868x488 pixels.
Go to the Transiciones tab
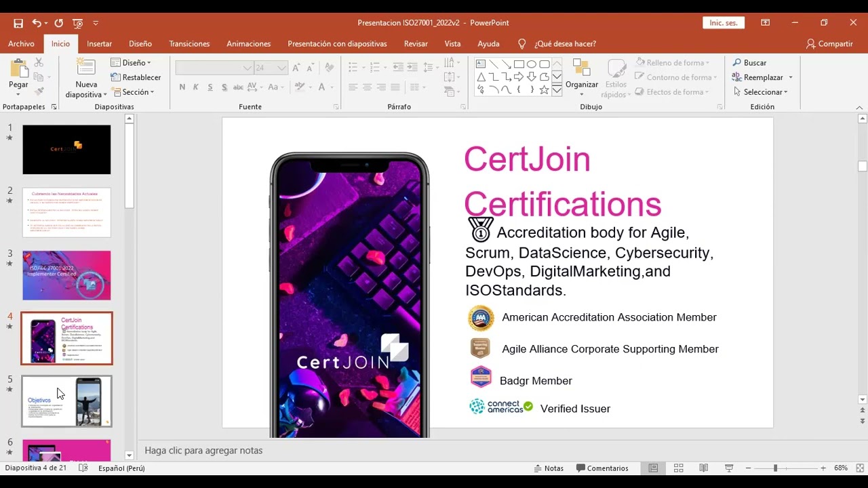click(x=189, y=44)
